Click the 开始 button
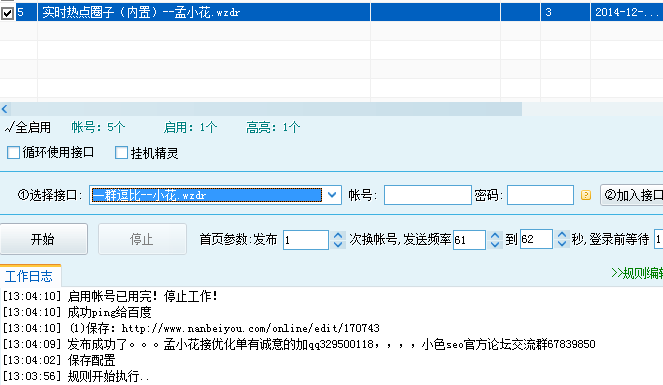This screenshot has width=663, height=385. tap(44, 239)
